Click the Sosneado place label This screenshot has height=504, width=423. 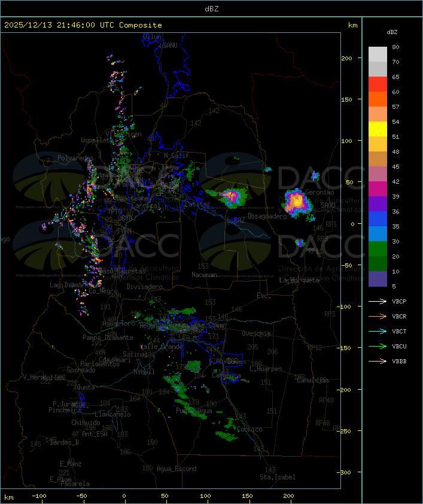click(81, 370)
